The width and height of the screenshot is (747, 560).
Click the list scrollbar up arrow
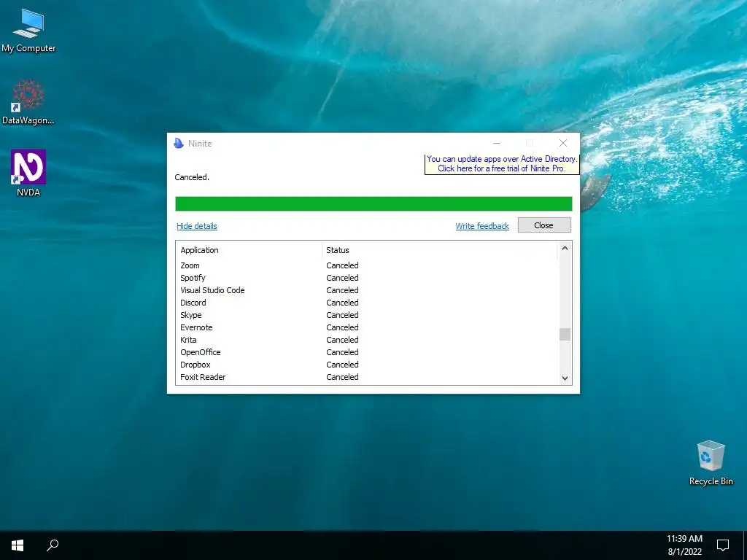pos(565,248)
